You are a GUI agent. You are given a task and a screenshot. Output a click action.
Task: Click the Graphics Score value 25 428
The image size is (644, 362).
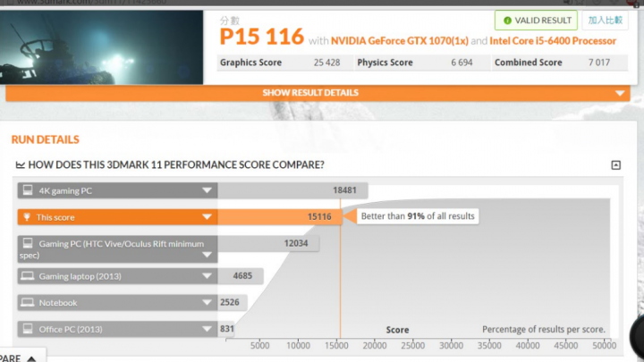(x=327, y=63)
